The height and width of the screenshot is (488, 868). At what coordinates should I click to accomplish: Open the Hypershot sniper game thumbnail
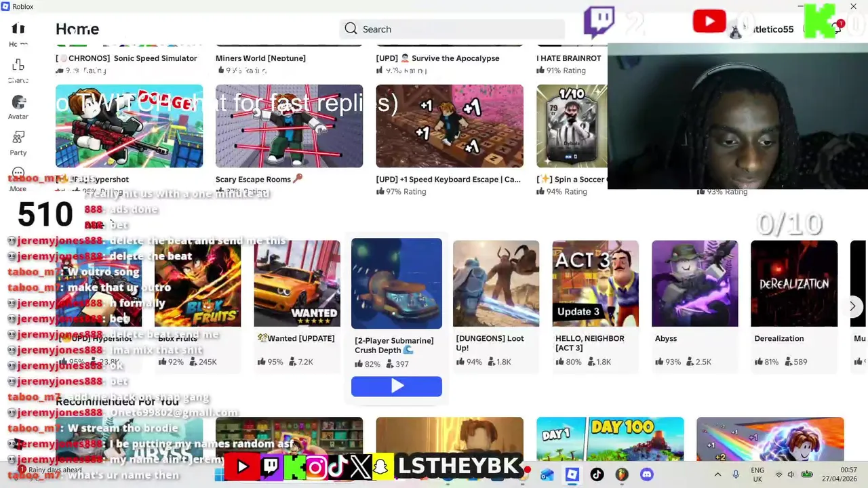point(129,126)
